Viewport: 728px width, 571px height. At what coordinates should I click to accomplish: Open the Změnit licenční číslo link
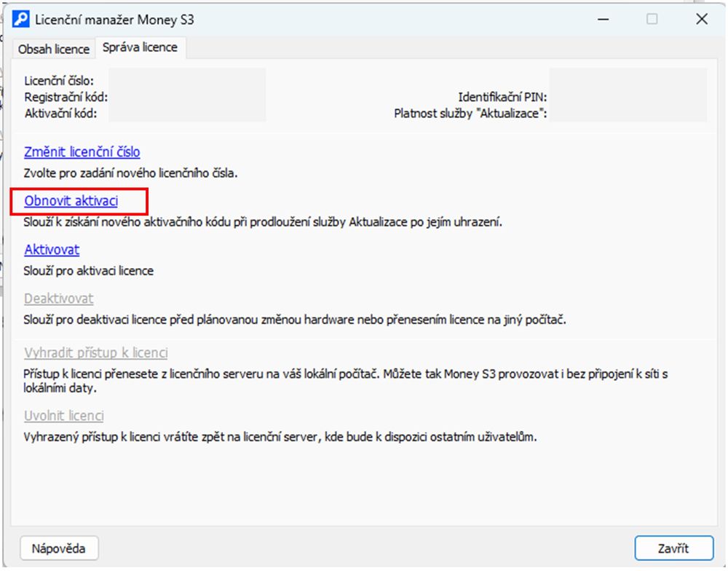(82, 152)
